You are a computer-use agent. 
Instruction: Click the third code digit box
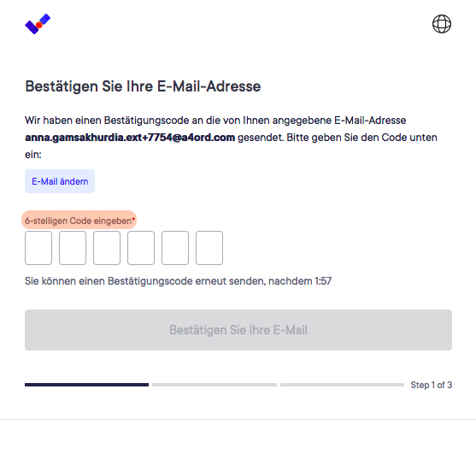click(x=107, y=248)
